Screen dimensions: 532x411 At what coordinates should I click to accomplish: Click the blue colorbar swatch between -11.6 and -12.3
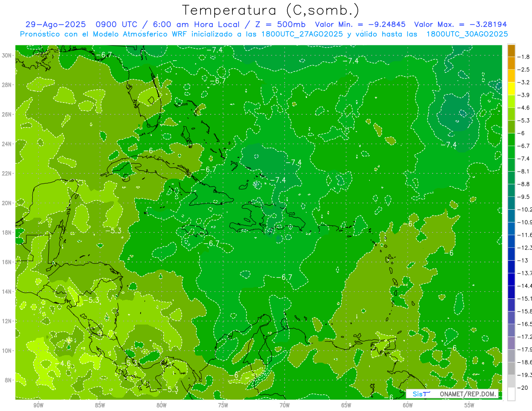click(x=511, y=241)
